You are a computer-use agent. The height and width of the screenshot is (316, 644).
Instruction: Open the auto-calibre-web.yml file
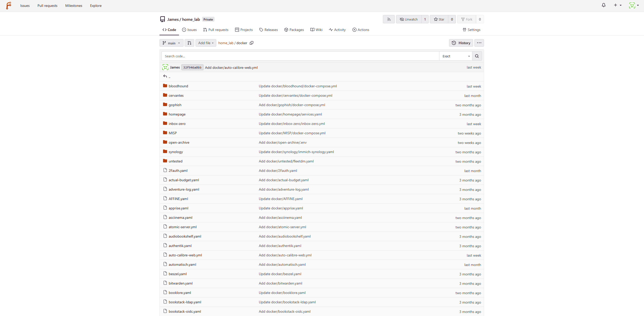click(x=185, y=255)
